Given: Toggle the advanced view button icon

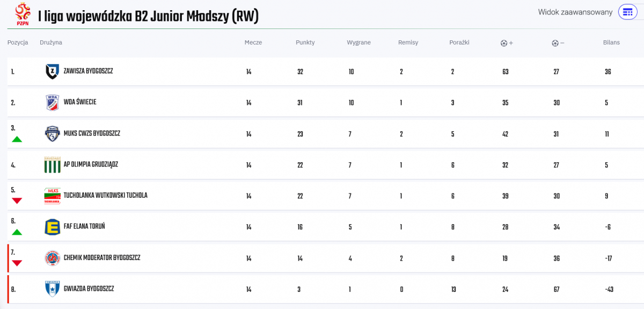Looking at the screenshot, I should 627,12.
